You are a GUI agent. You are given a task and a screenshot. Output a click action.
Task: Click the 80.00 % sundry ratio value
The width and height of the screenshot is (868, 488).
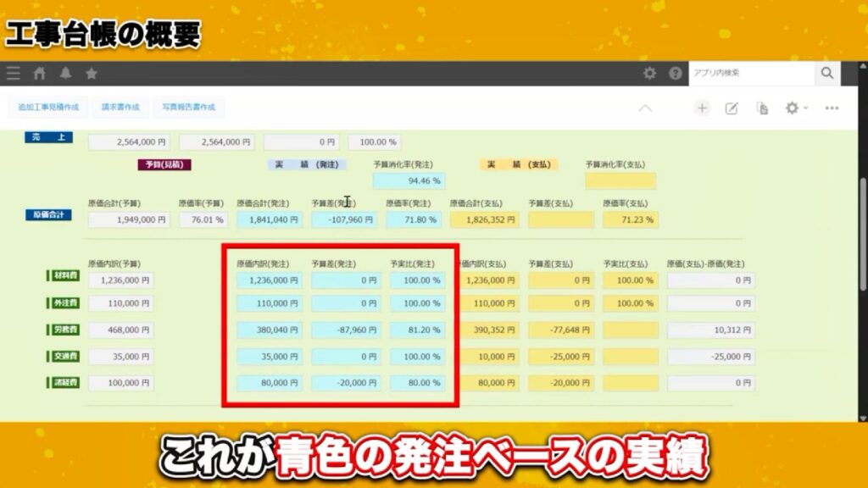point(417,383)
